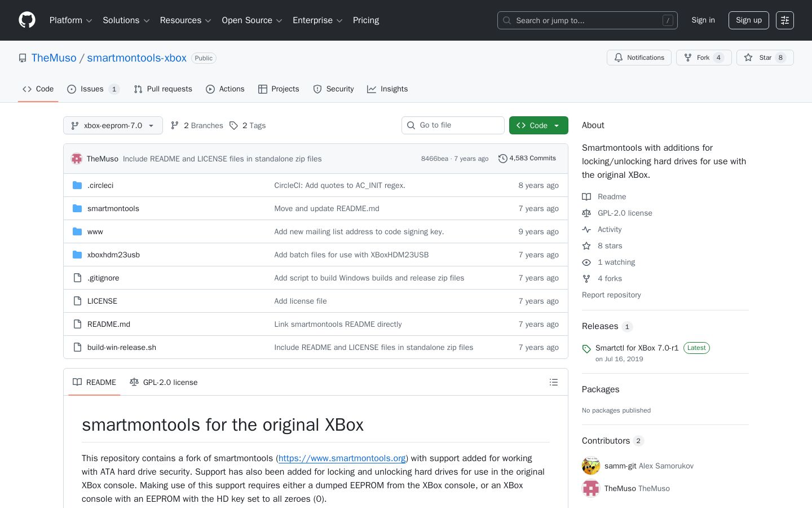
Task: Click Report repository link
Action: click(611, 295)
